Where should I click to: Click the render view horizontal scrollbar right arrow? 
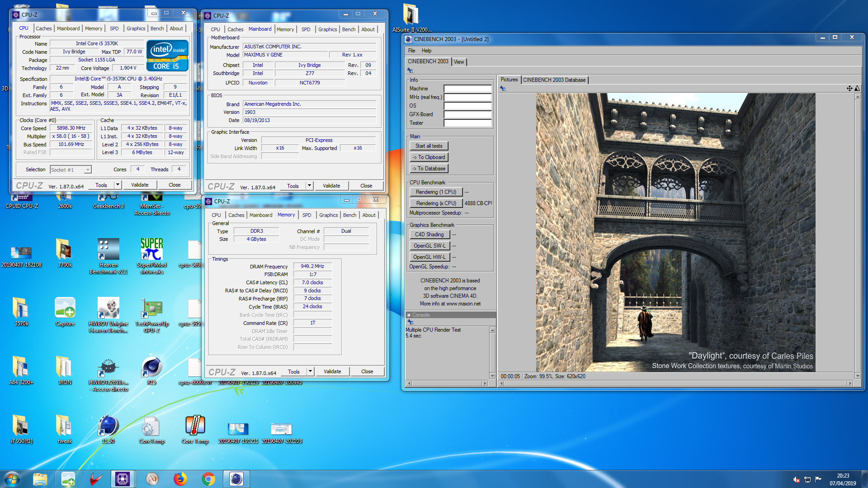click(x=850, y=383)
